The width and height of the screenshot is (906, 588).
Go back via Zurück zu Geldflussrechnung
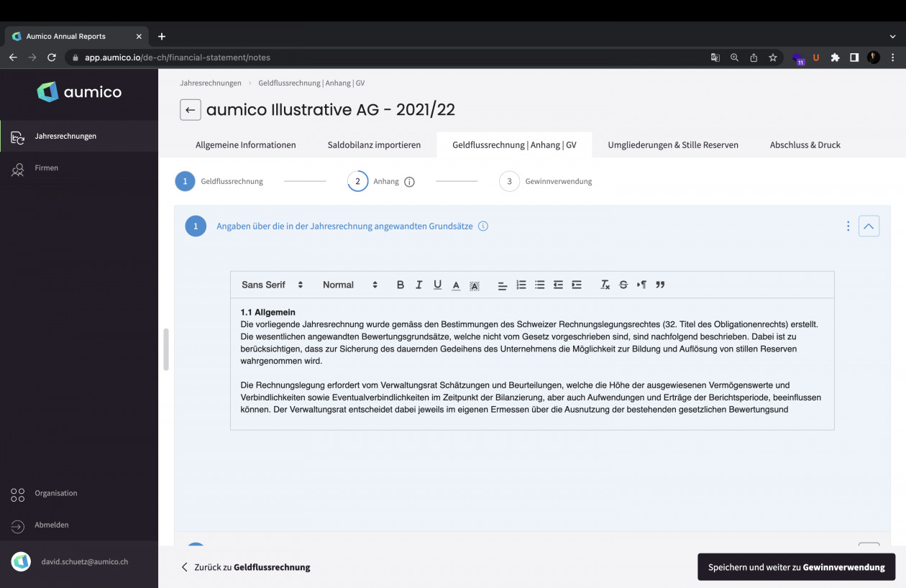(x=246, y=567)
